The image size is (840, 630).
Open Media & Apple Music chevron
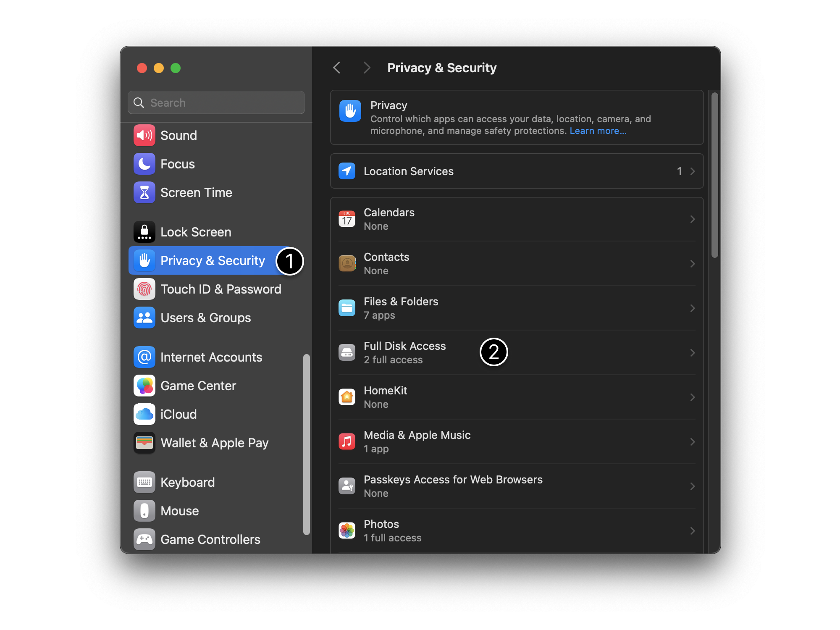(692, 442)
